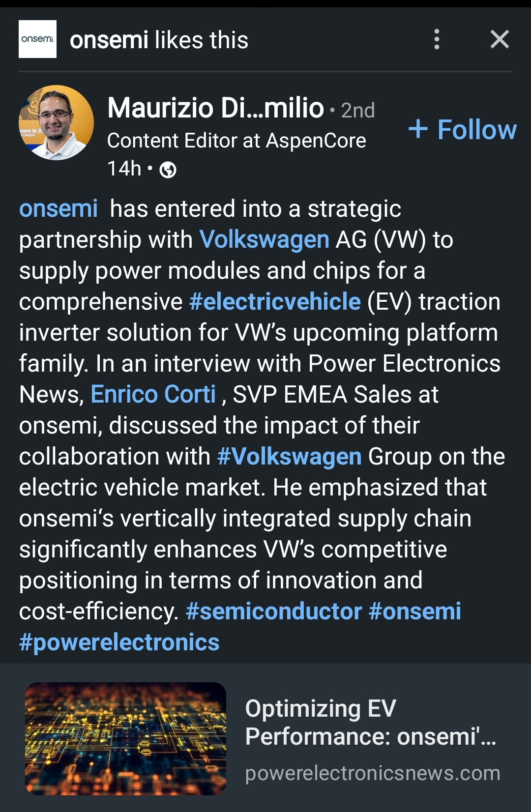Open the Optimizing EV Performance article title
Viewport: 531px width, 812px height.
(370, 723)
